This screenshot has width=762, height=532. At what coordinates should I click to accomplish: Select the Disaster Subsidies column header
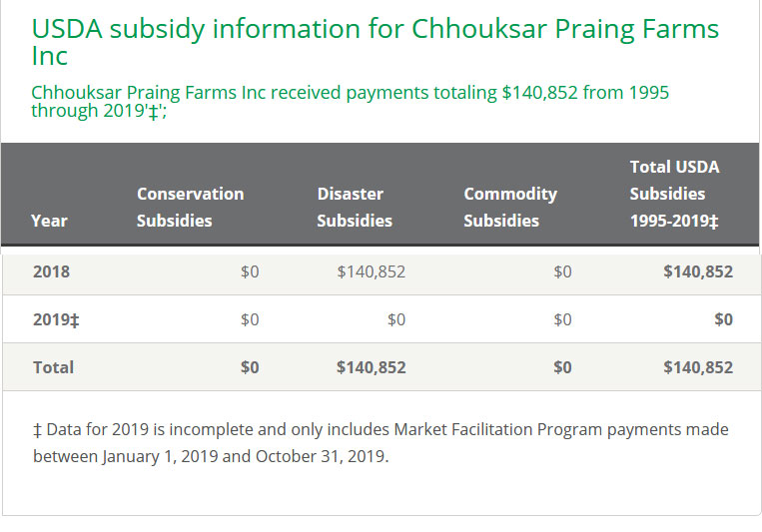tap(355, 207)
